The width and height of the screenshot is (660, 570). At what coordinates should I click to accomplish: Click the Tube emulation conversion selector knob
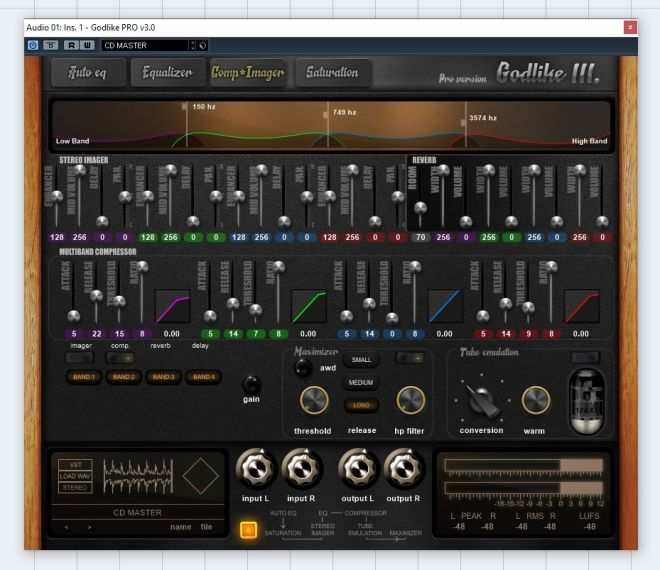click(481, 400)
